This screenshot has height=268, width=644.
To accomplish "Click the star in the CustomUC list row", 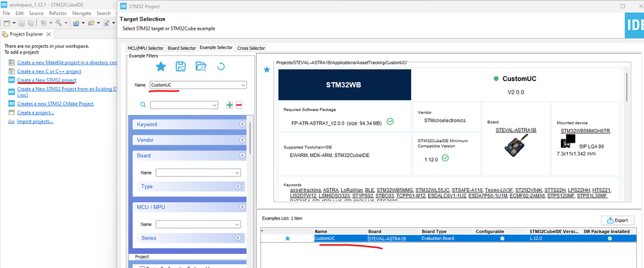I will pos(288,238).
